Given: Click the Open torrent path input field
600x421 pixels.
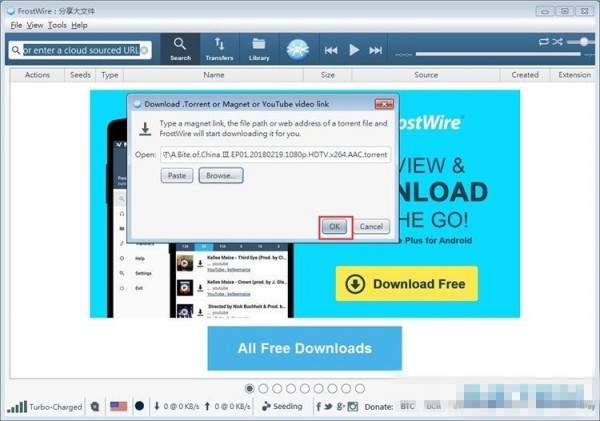Looking at the screenshot, I should (275, 155).
